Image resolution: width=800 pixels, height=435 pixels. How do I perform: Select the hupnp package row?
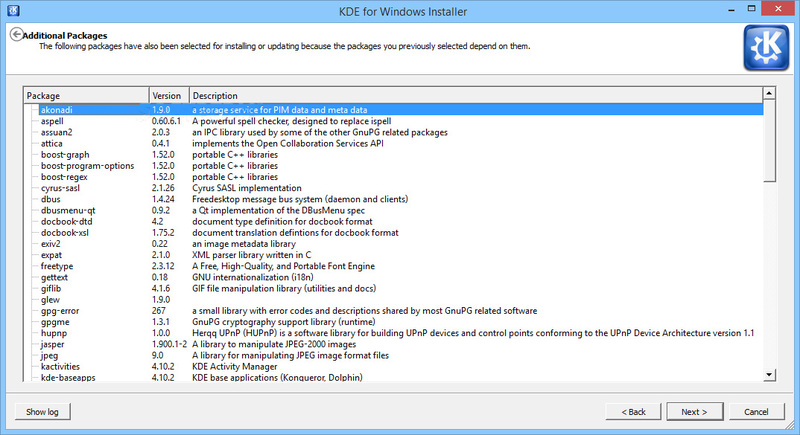401,333
